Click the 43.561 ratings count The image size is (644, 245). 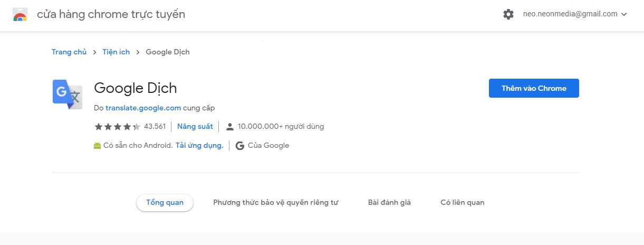click(x=155, y=127)
